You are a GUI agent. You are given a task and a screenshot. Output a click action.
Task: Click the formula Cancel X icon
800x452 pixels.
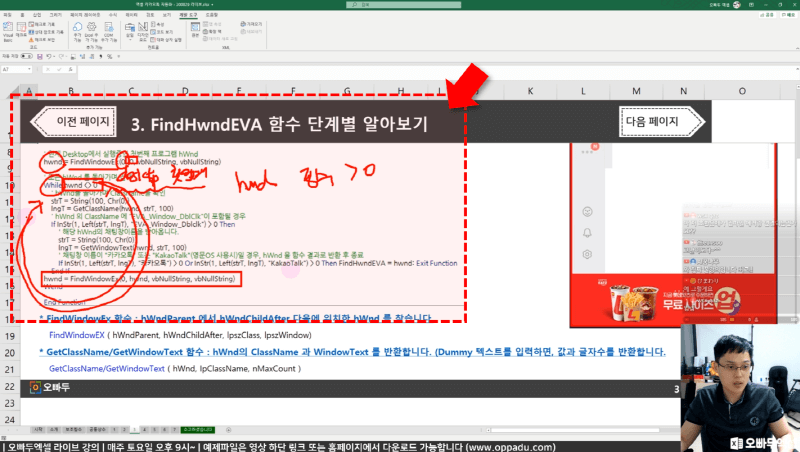(x=48, y=69)
